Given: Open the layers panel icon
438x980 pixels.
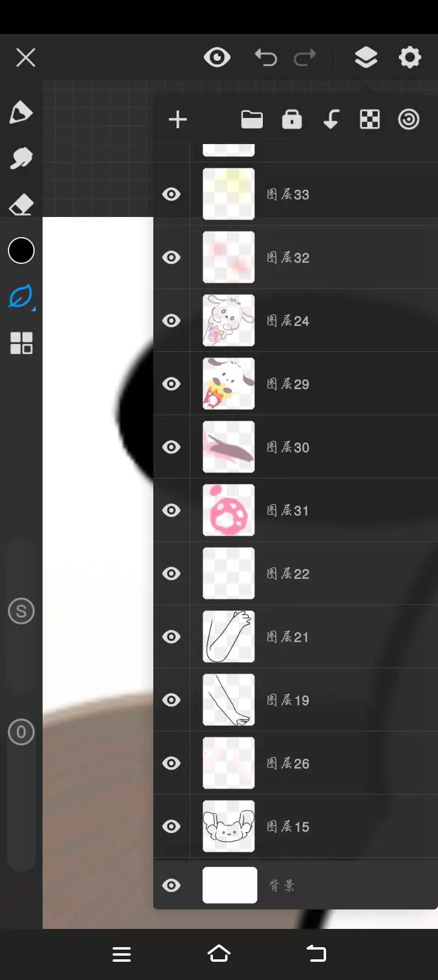Looking at the screenshot, I should coord(366,58).
